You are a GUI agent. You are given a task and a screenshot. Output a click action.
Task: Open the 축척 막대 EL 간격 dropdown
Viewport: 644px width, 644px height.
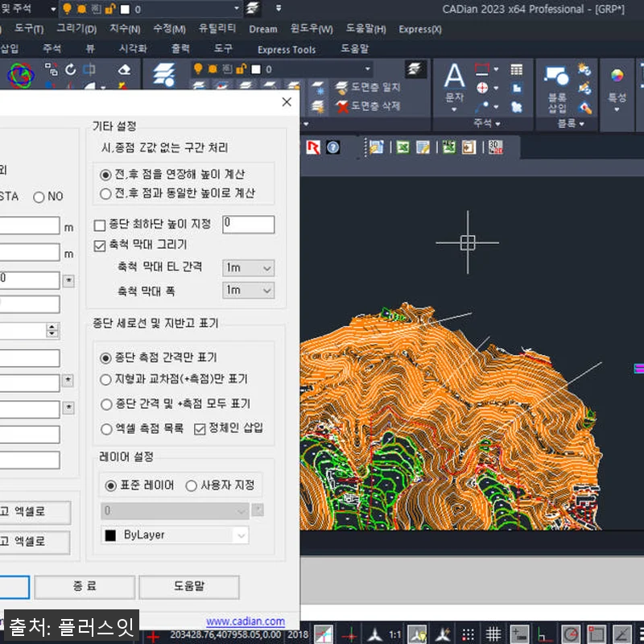point(248,267)
